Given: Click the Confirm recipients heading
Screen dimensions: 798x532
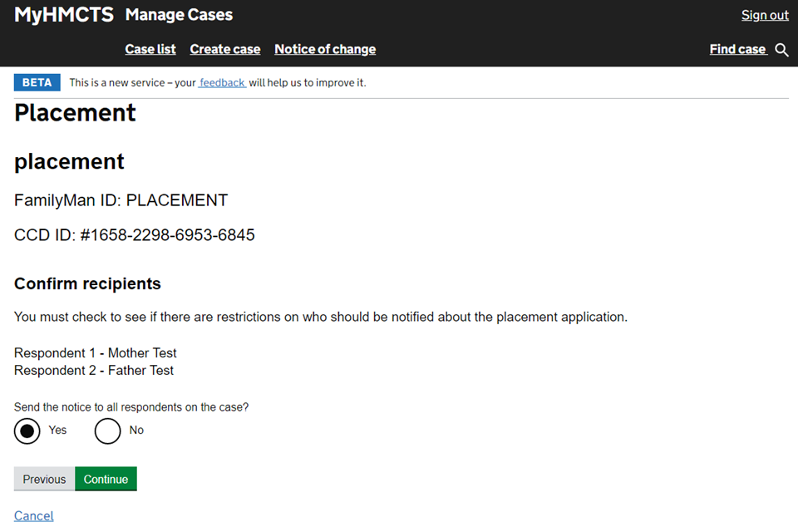Looking at the screenshot, I should click(x=87, y=283).
